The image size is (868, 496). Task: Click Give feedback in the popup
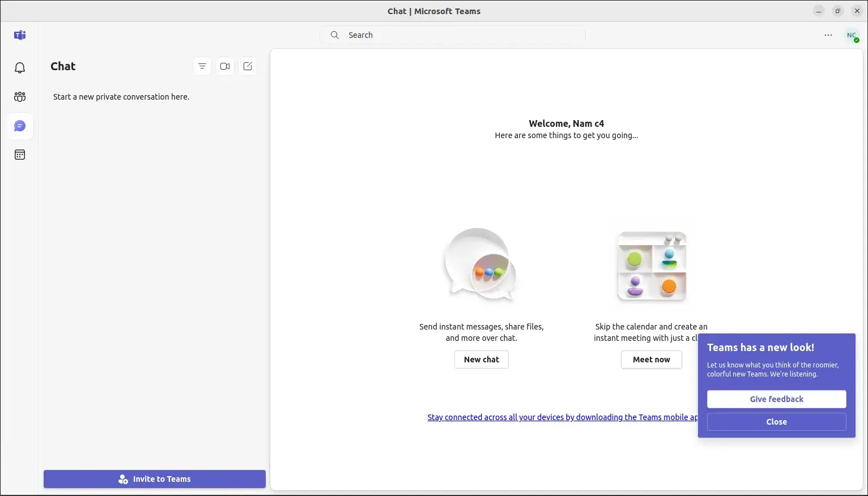776,399
